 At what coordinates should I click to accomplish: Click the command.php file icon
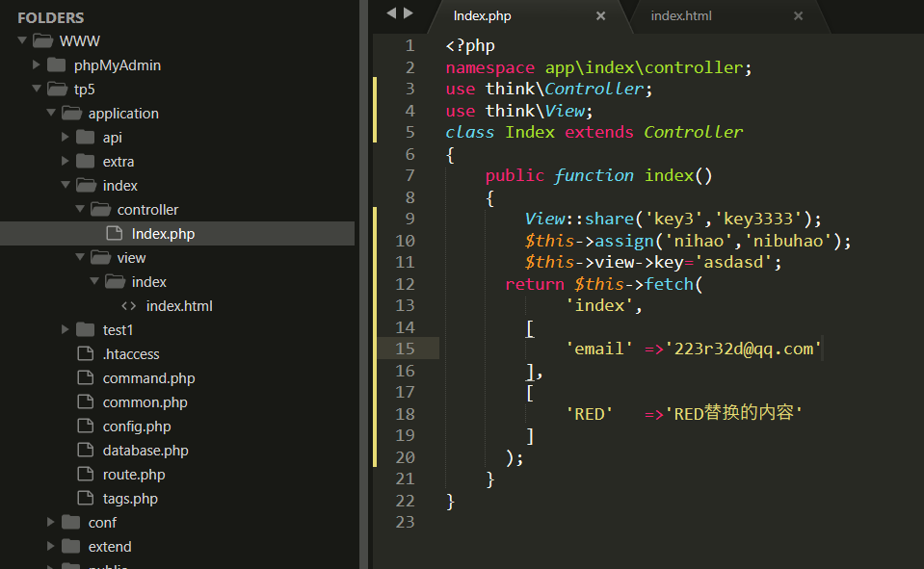86,378
